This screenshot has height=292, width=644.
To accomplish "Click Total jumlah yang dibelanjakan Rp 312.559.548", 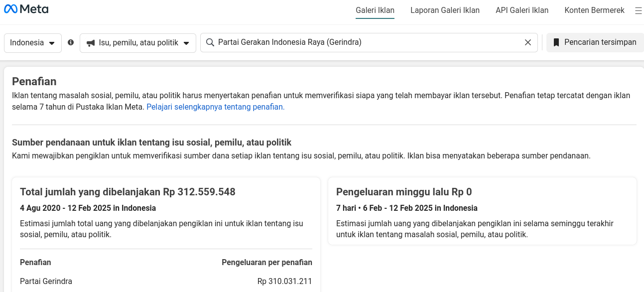I will 128,192.
